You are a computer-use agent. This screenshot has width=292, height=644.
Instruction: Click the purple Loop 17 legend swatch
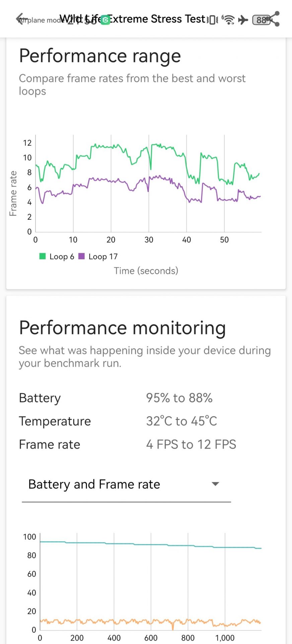pos(81,256)
